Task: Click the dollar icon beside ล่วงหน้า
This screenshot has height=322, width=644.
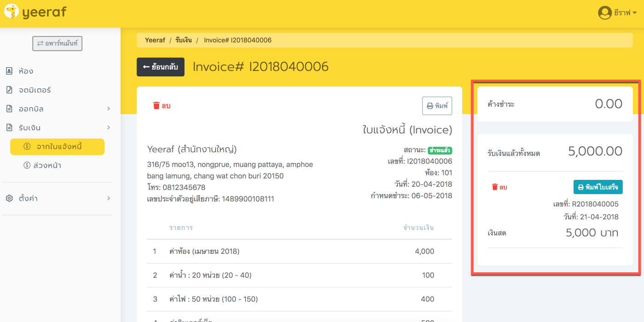Action: 27,165
